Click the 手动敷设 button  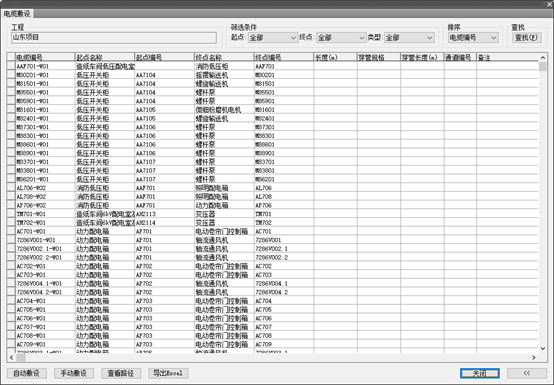point(74,373)
